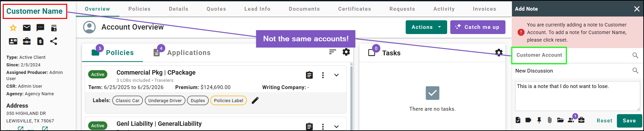Open the contact card icon in customer sidebar
The height and width of the screenshot is (131, 644).
click(x=13, y=41)
